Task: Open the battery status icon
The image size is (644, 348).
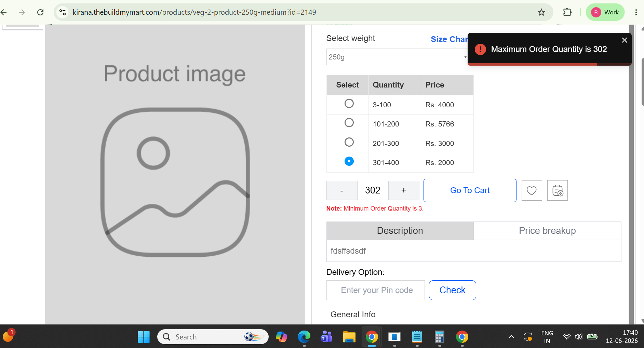Action: [x=592, y=337]
